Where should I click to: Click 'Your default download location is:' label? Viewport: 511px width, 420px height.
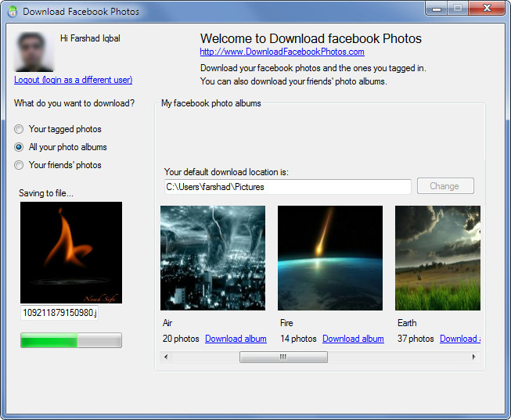226,172
